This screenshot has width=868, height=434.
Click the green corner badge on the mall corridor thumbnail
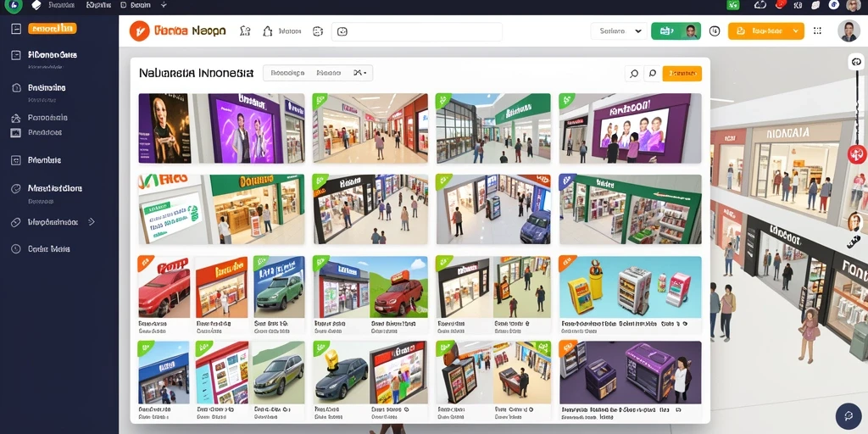click(x=320, y=101)
